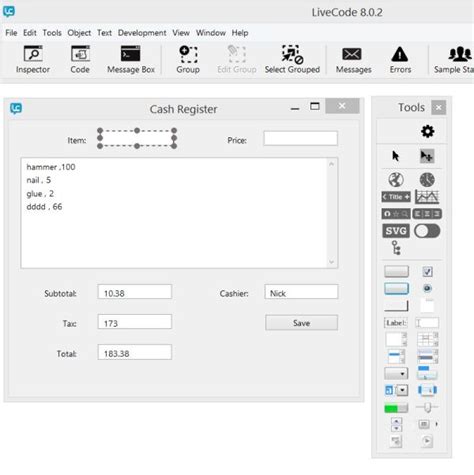Choose the combo box tool
The width and height of the screenshot is (474, 475).
point(396,390)
